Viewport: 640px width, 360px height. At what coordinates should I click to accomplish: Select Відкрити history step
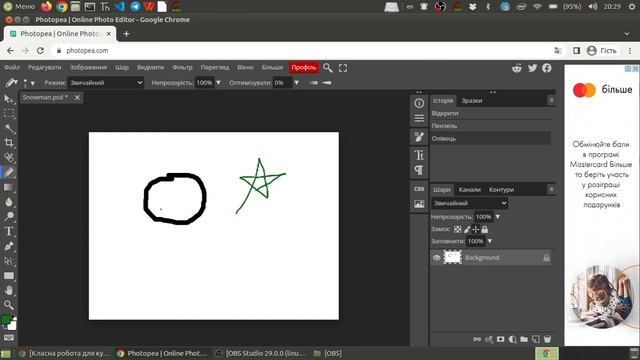pos(491,113)
